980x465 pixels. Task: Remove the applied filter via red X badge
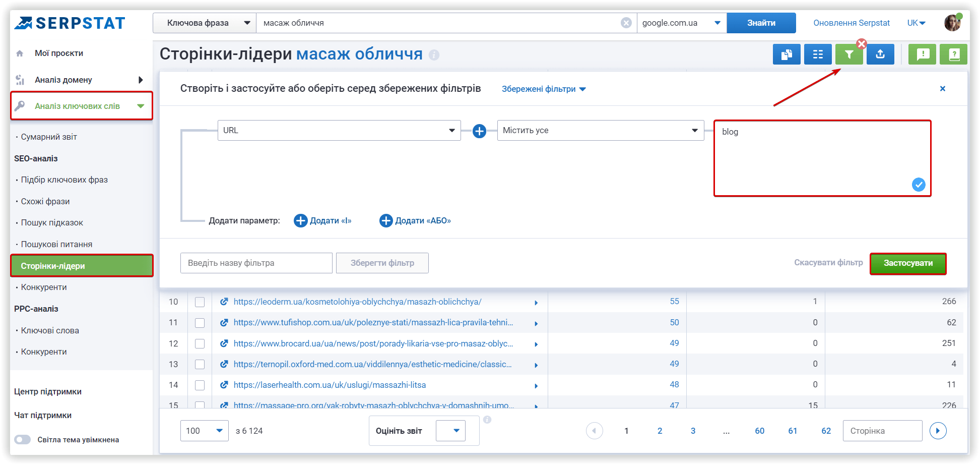click(862, 44)
